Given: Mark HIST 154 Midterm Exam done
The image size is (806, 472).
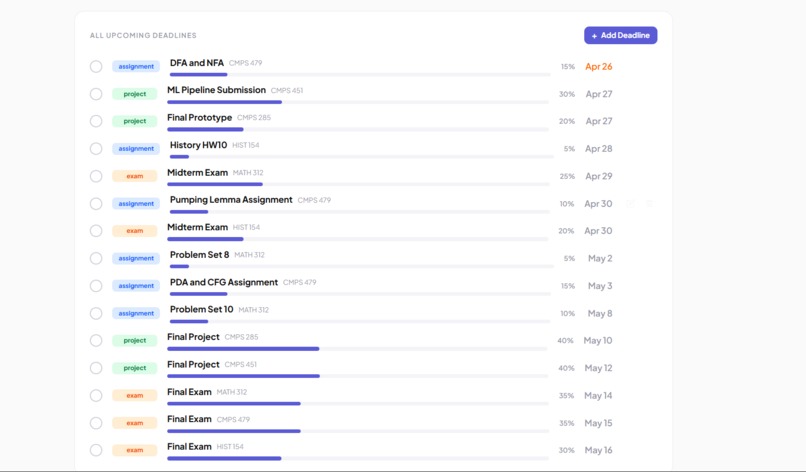Looking at the screenshot, I should tap(96, 231).
